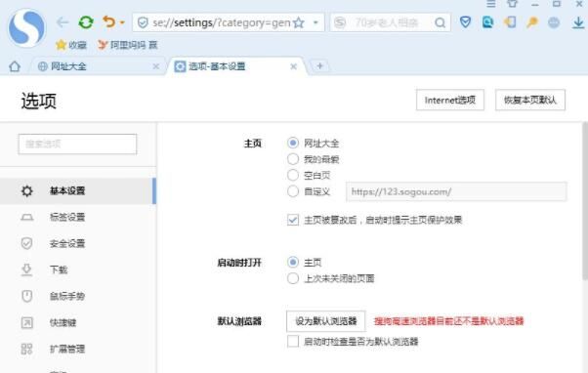
Task: Open 鼠标手势 in sidebar
Action: (78, 296)
